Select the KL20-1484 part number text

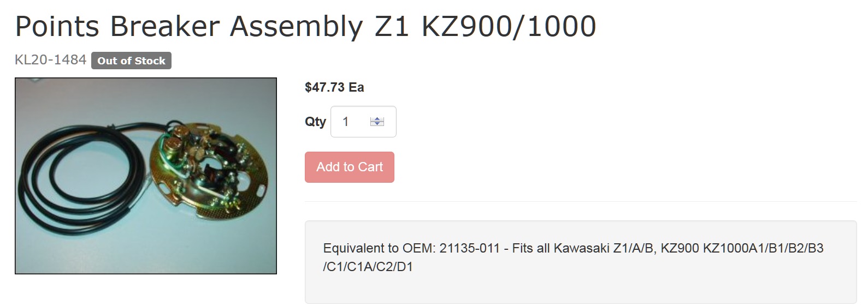pyautogui.click(x=50, y=60)
